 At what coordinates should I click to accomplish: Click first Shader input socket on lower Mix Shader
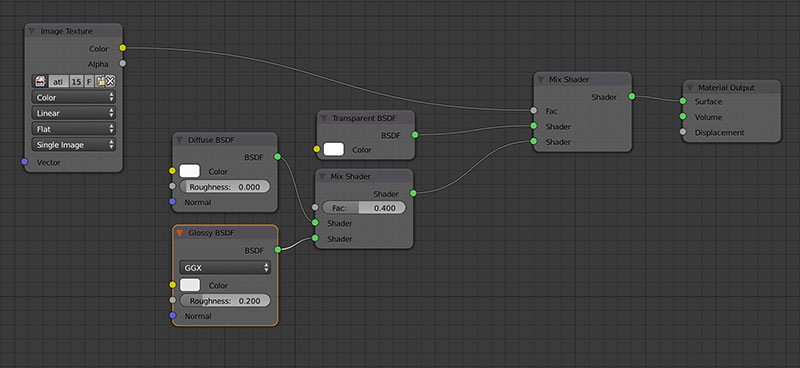(x=315, y=223)
